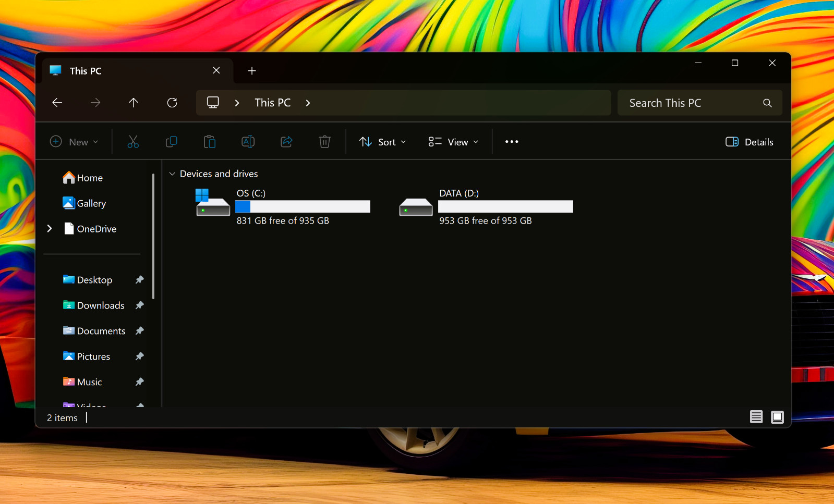Open See more ellipsis menu
The height and width of the screenshot is (504, 834).
pos(512,142)
